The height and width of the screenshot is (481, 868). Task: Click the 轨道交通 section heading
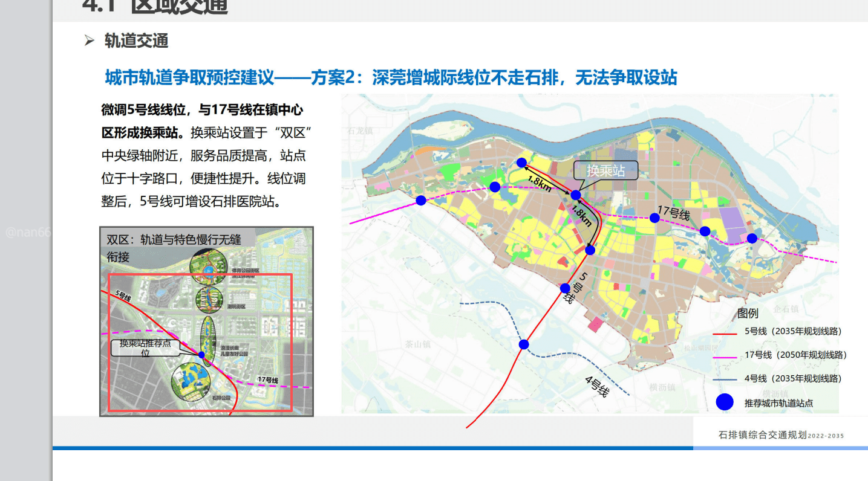click(136, 41)
